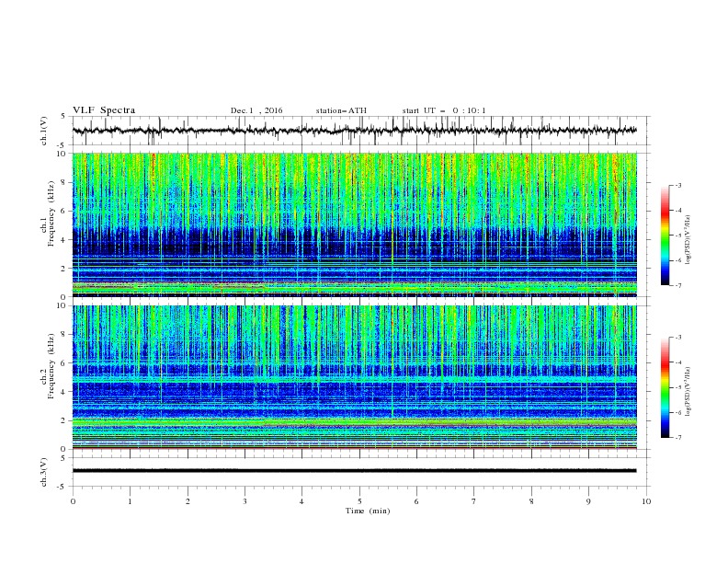The width and height of the screenshot is (728, 563).
Task: Click the upper color bar "log(PSD)(V²/Hz)" label
Action: click(688, 240)
